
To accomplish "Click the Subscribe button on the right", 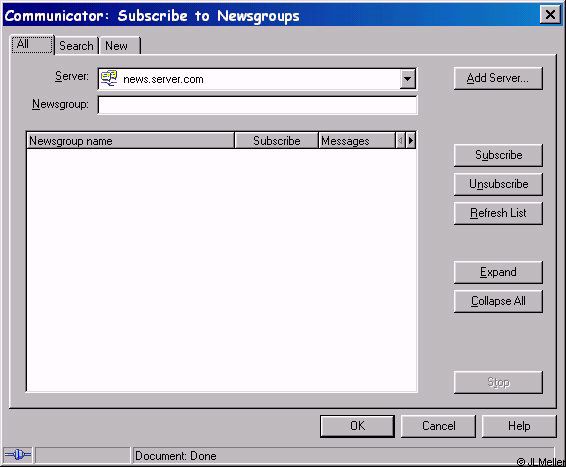I will [x=498, y=155].
